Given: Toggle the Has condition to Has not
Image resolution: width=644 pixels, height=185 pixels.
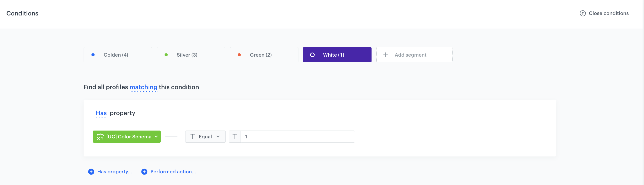Looking at the screenshot, I should tap(101, 113).
